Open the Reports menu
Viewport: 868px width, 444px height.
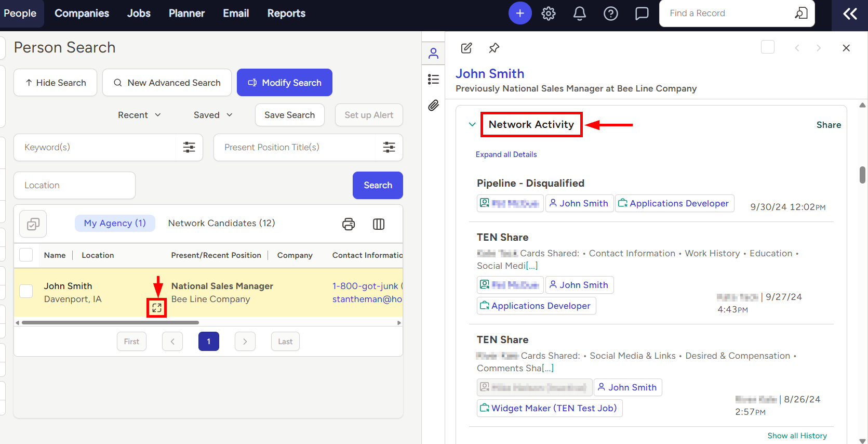tap(286, 14)
